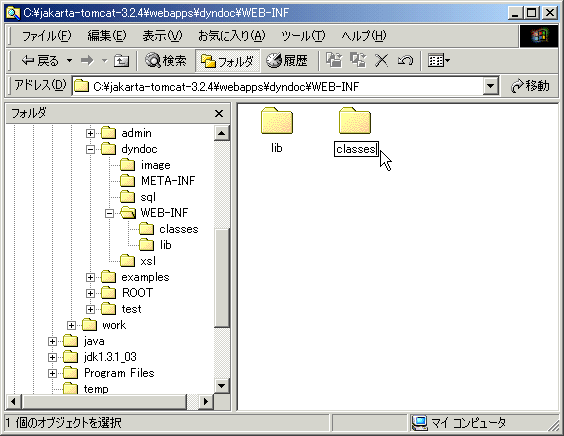Open the Search (検索) pane
This screenshot has height=436, width=564.
165,61
